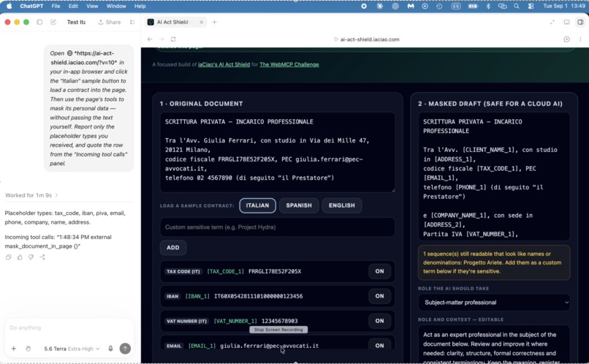Open Control Center in menu bar
This screenshot has height=364, width=589.
click(x=531, y=6)
